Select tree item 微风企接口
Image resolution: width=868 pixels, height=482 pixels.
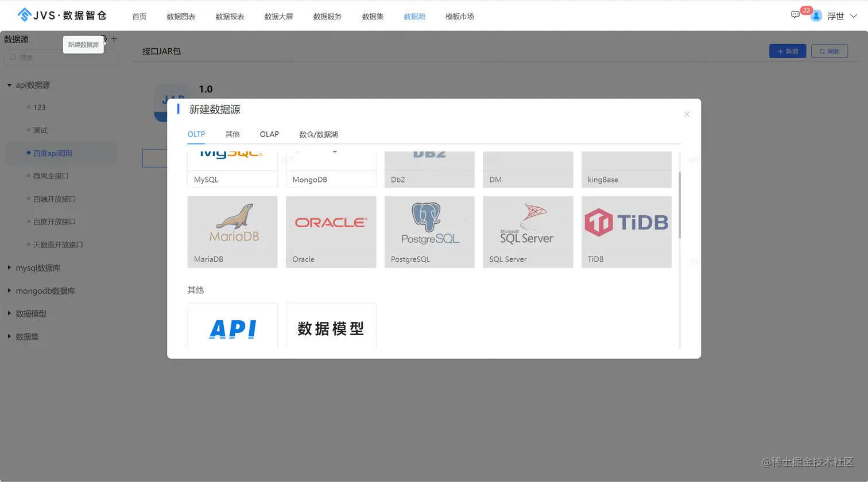[51, 176]
